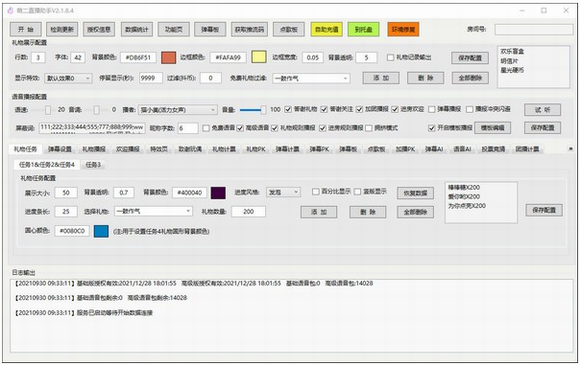
Task: Switch to the 弹幕设置 tab
Action: tap(60, 149)
